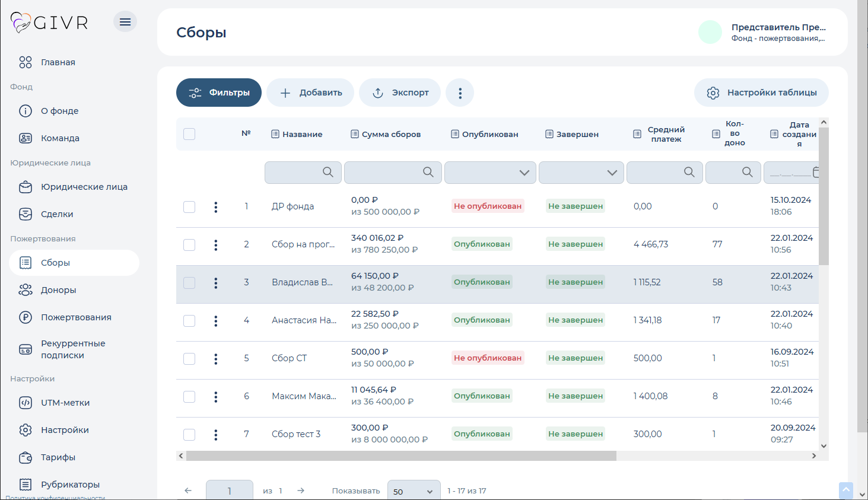Go to next page arrow
Screen dimensions: 868x500
tap(301, 491)
